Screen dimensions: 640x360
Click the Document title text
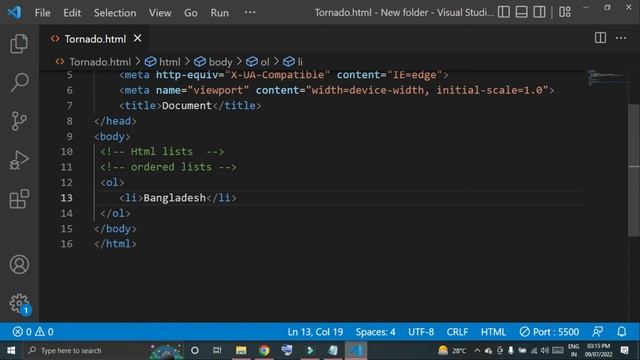187,106
